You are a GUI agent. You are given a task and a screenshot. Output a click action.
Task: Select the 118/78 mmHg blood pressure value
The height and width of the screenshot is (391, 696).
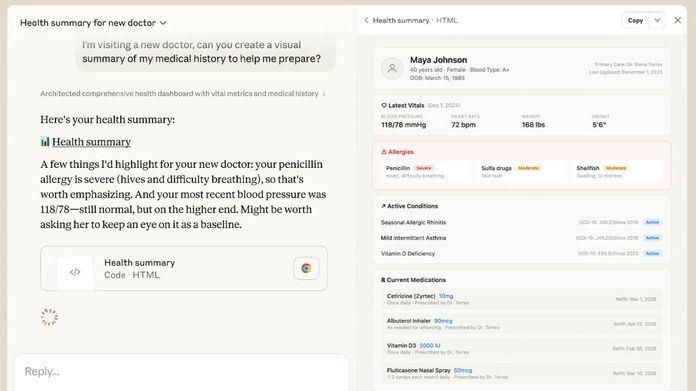pos(403,125)
